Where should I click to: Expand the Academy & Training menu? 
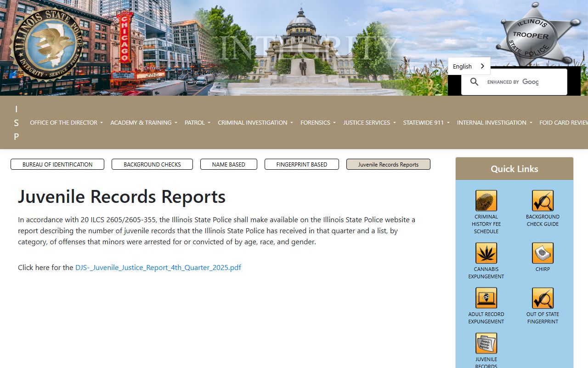coord(143,122)
